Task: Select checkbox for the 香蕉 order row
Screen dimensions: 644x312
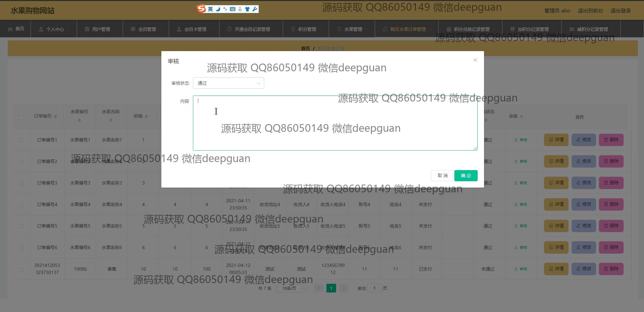Action: (22, 269)
